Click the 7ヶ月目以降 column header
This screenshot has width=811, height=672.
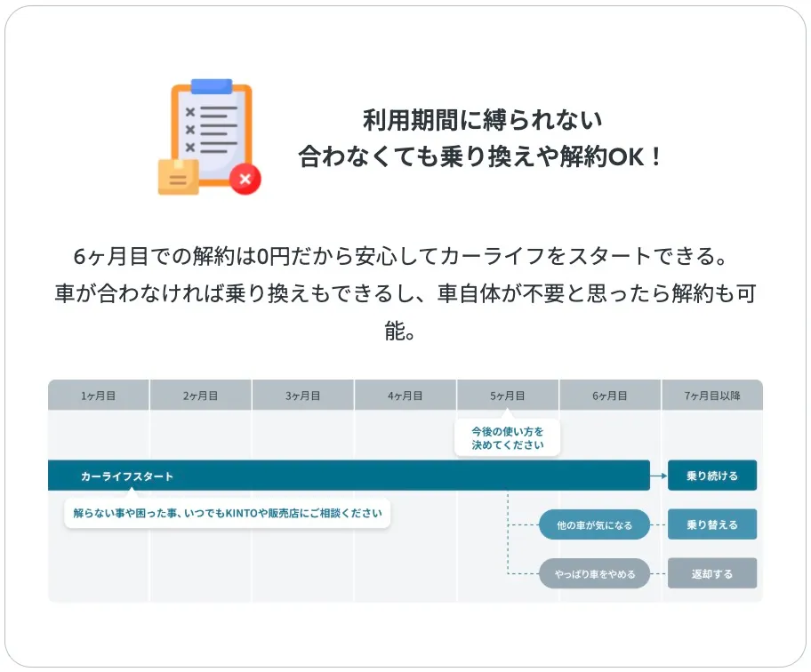click(x=711, y=396)
